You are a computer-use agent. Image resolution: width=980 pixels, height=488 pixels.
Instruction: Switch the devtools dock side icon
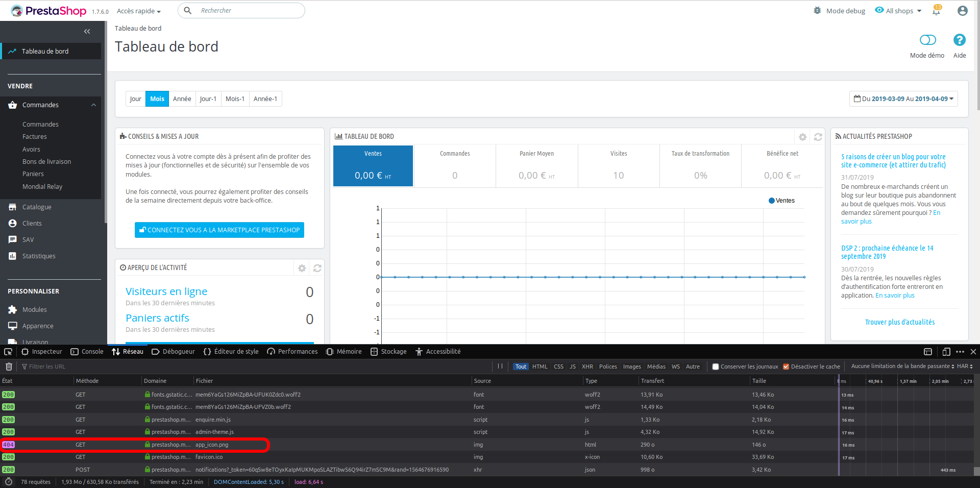[x=928, y=352]
